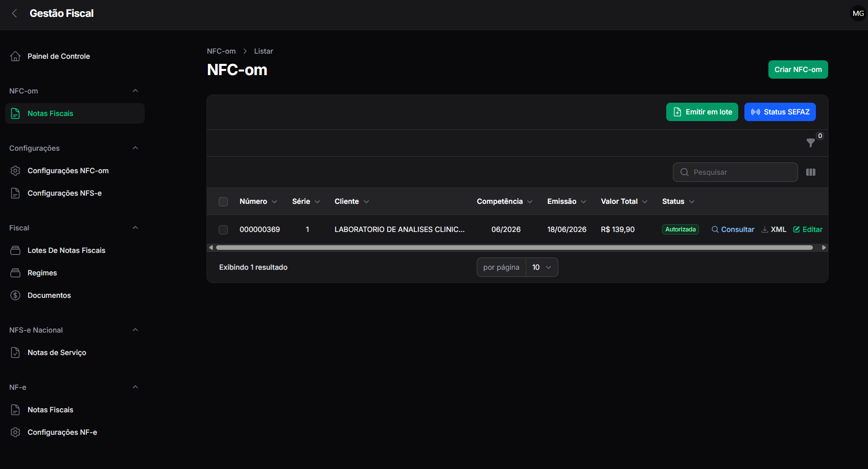The height and width of the screenshot is (469, 868).
Task: Tick the checkbox for note 000000369
Action: (x=223, y=230)
